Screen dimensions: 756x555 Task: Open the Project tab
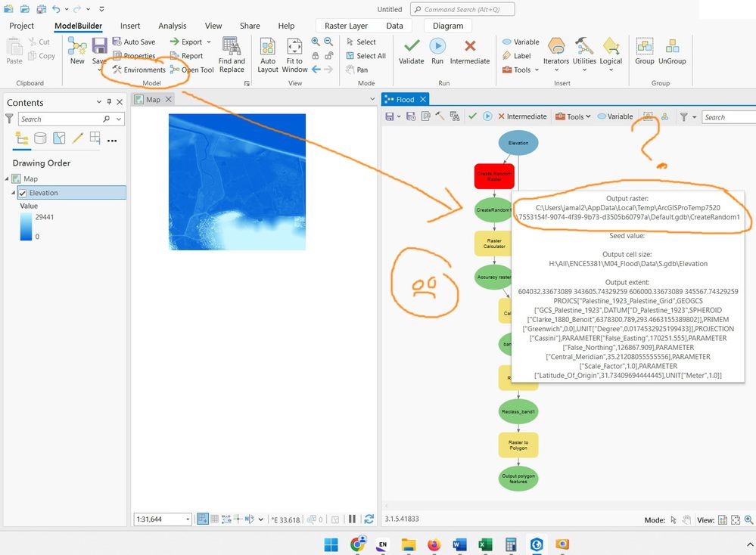click(x=22, y=26)
